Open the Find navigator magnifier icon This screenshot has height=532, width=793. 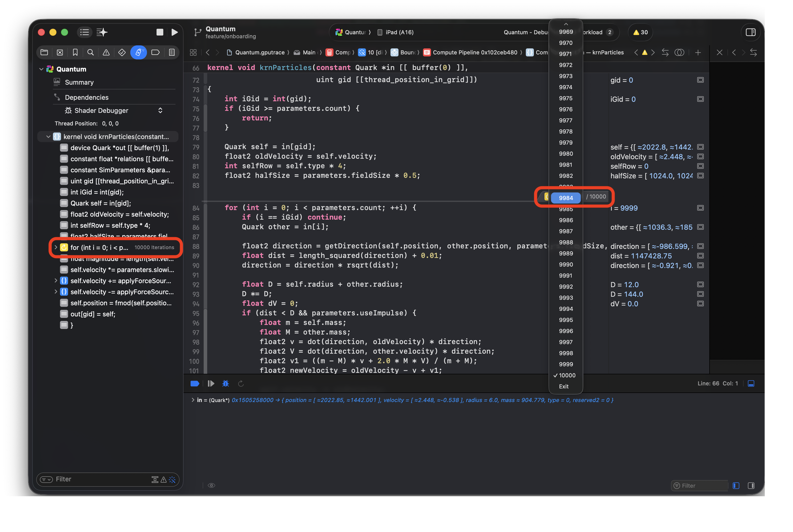click(x=90, y=52)
